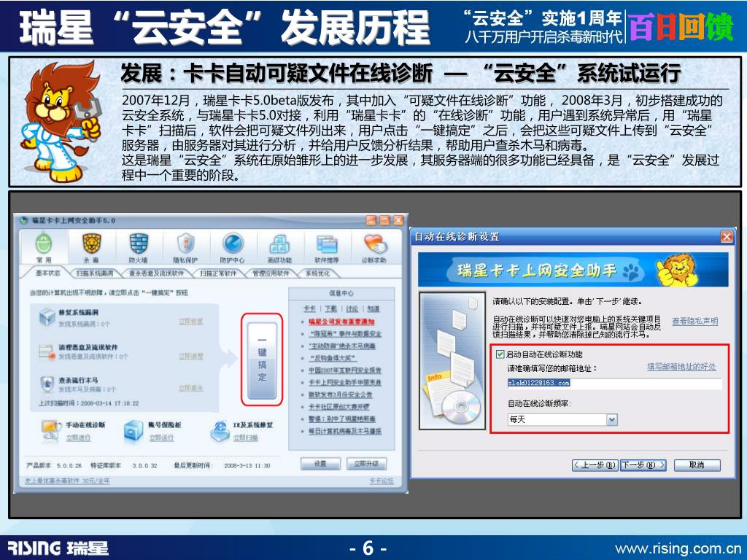The height and width of the screenshot is (560, 747).
Task: Open the 卡卡论坛 link at bottom right
Action: 382,481
